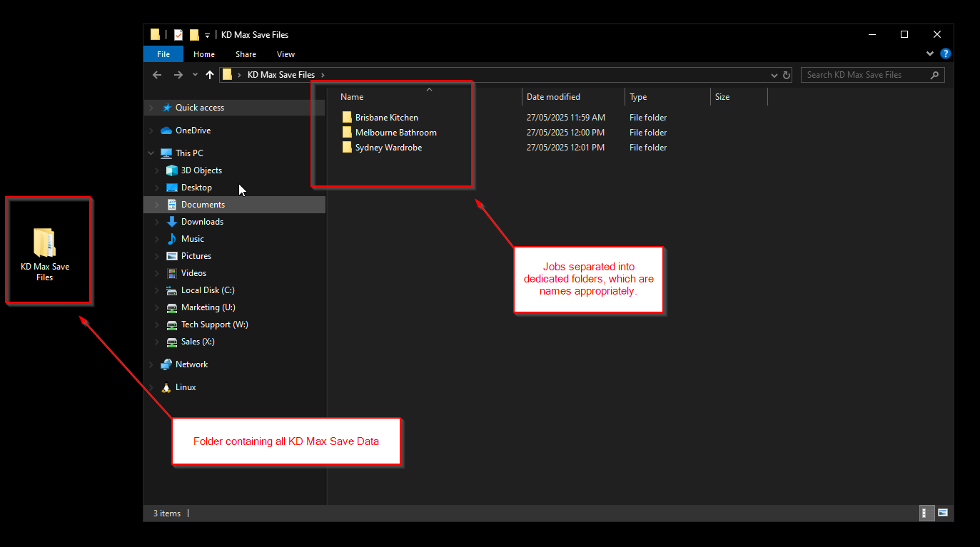Click the Marketing (U:) network drive icon

click(x=172, y=307)
